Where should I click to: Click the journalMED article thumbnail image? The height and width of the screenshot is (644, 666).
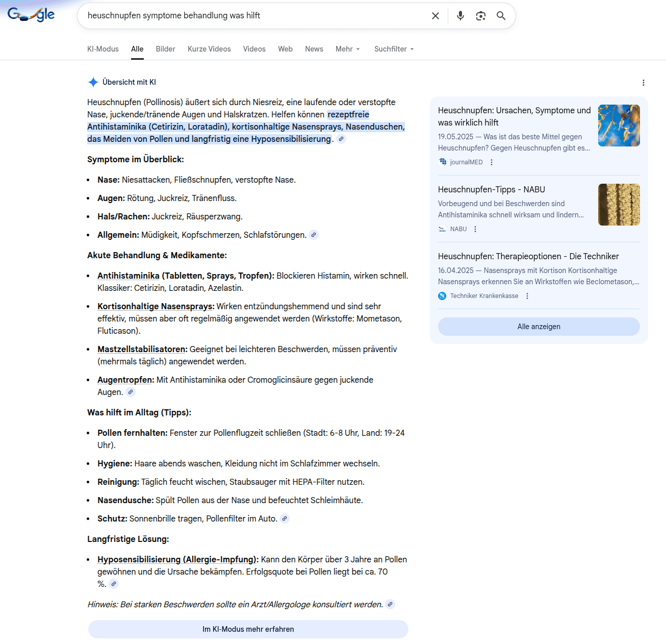point(619,126)
